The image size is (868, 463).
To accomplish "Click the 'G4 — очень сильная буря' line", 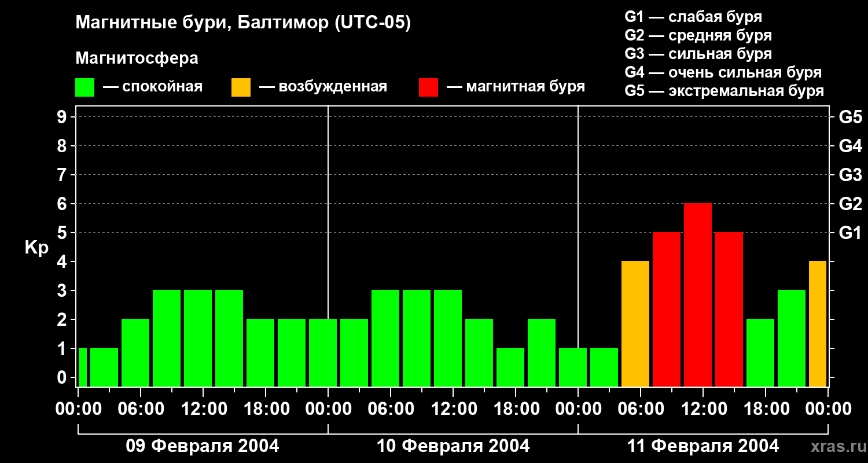I will (x=723, y=72).
